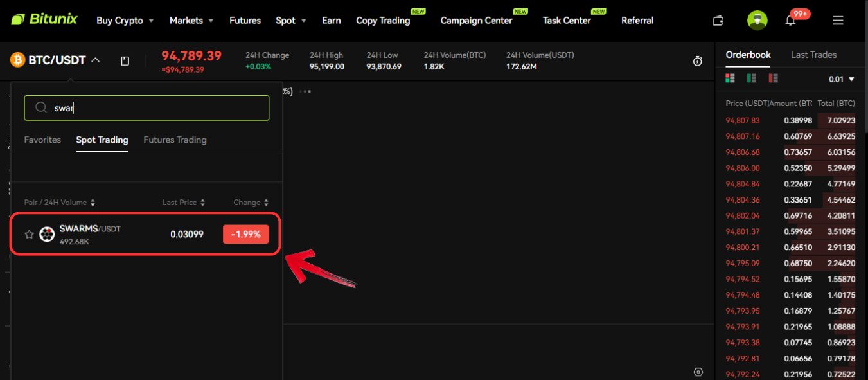Open Task Center page
The height and width of the screenshot is (380, 868).
[567, 21]
